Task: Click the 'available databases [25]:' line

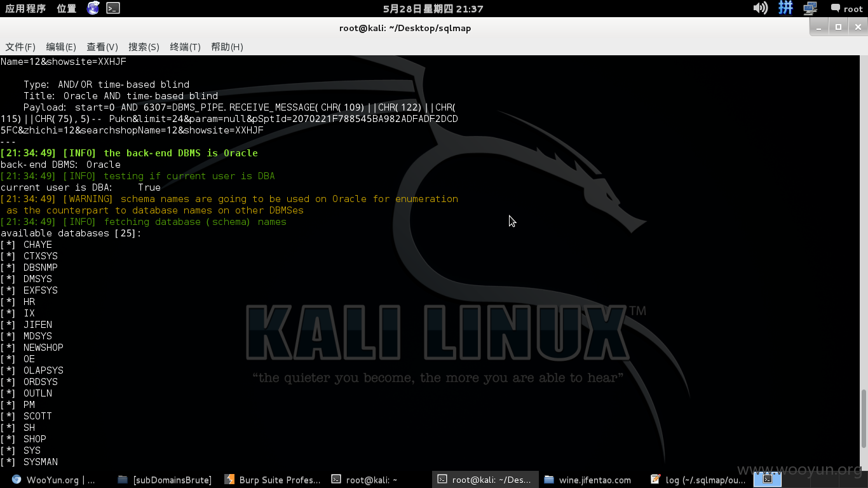Action: coord(71,233)
